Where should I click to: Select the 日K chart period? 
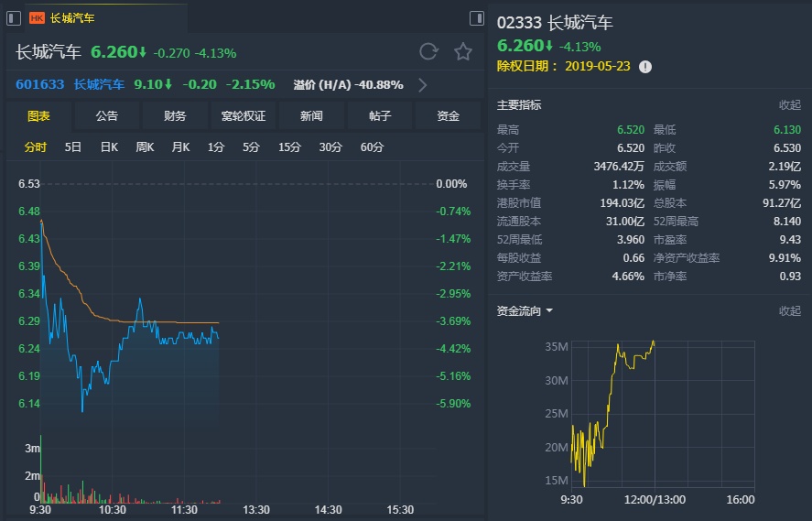pos(109,147)
